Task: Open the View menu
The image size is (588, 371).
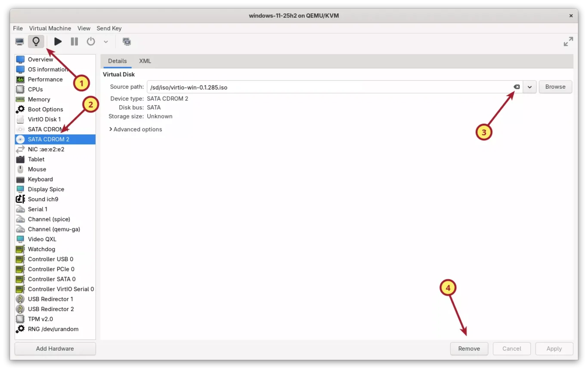Action: (84, 28)
